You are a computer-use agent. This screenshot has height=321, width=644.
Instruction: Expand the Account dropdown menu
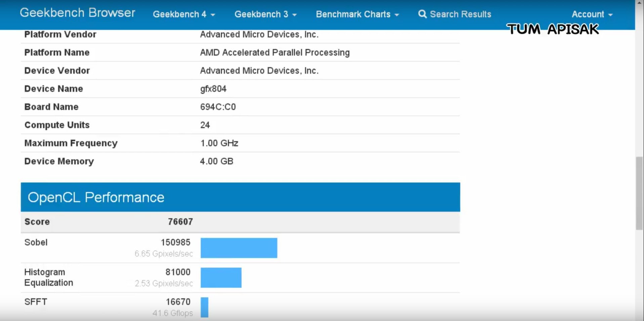pyautogui.click(x=592, y=14)
